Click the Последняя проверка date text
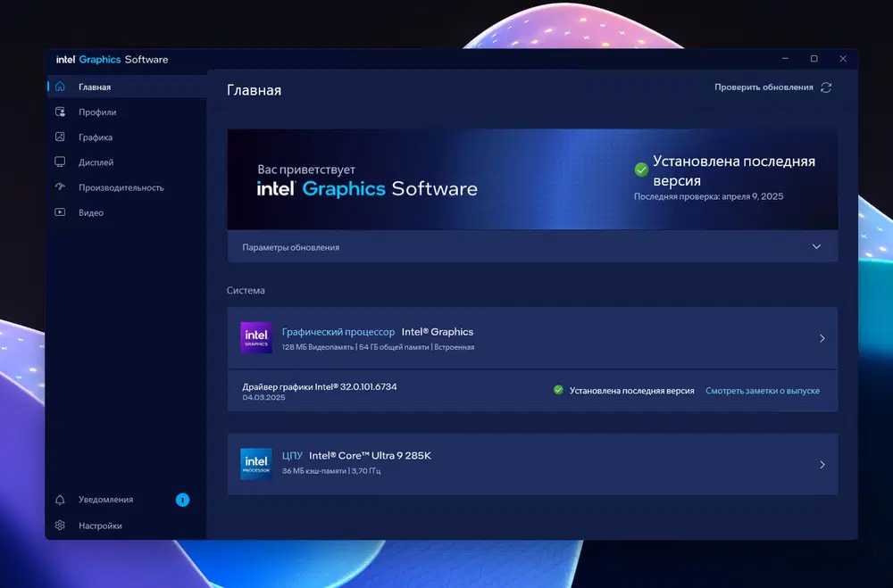 coord(708,196)
